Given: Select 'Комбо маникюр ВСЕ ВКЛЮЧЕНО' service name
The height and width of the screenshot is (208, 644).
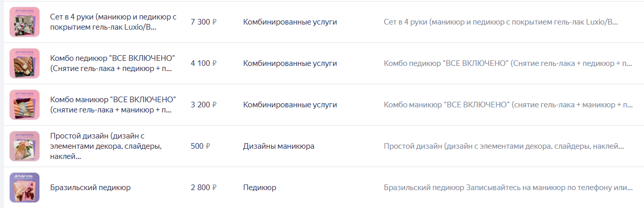Looking at the screenshot, I should [113, 105].
